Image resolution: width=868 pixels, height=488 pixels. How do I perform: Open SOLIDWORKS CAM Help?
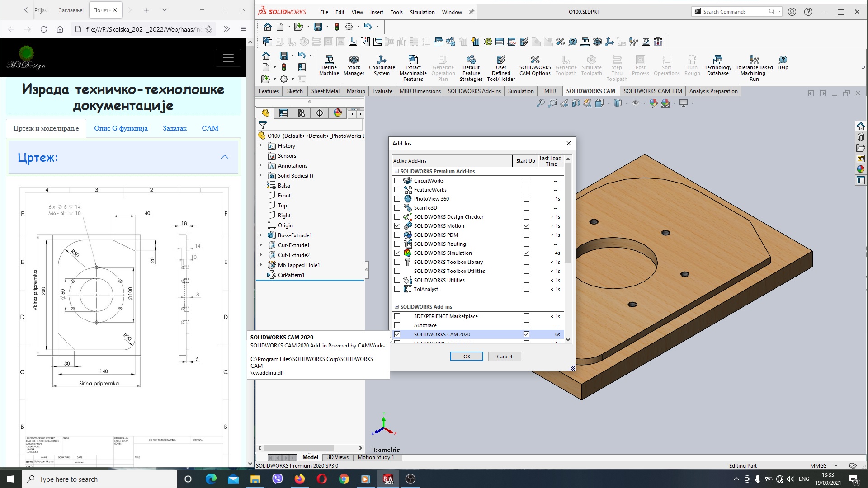pyautogui.click(x=783, y=63)
